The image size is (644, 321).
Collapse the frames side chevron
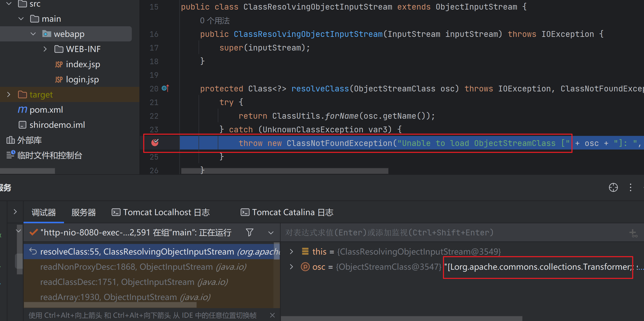click(18, 231)
